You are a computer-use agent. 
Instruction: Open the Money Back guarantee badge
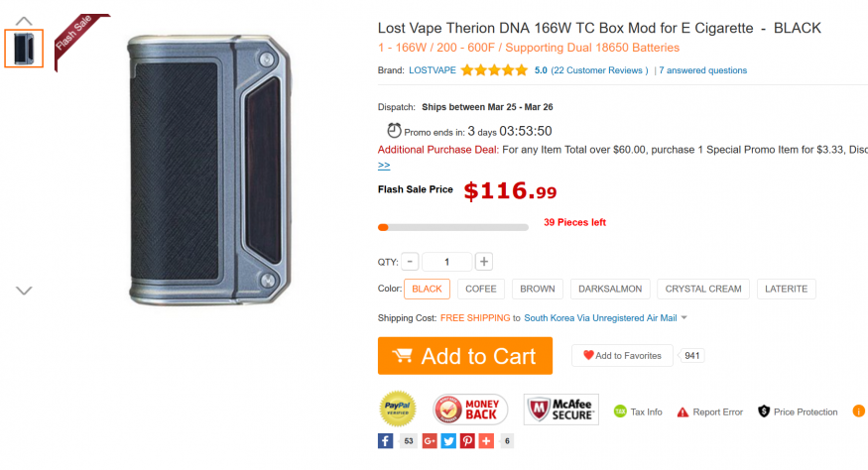click(470, 409)
